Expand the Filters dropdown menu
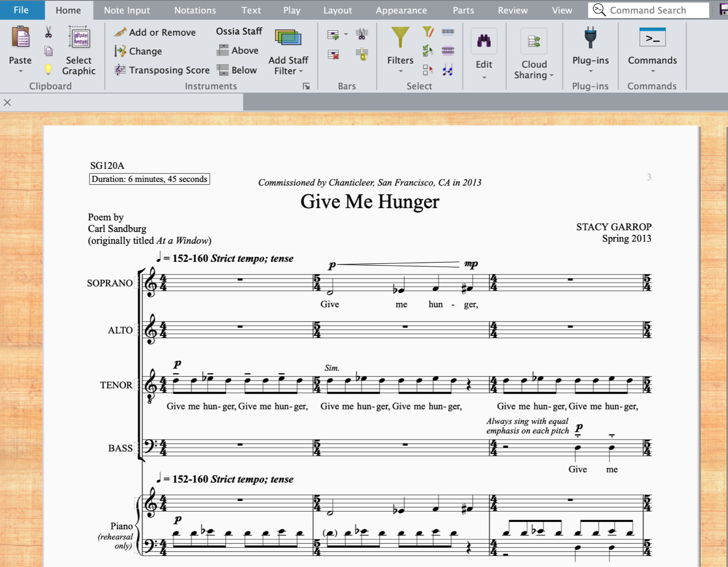Screen dimensions: 728x567 coord(401,72)
